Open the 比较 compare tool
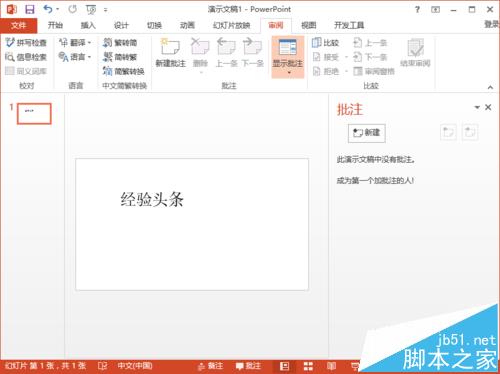This screenshot has width=500, height=374. (326, 42)
